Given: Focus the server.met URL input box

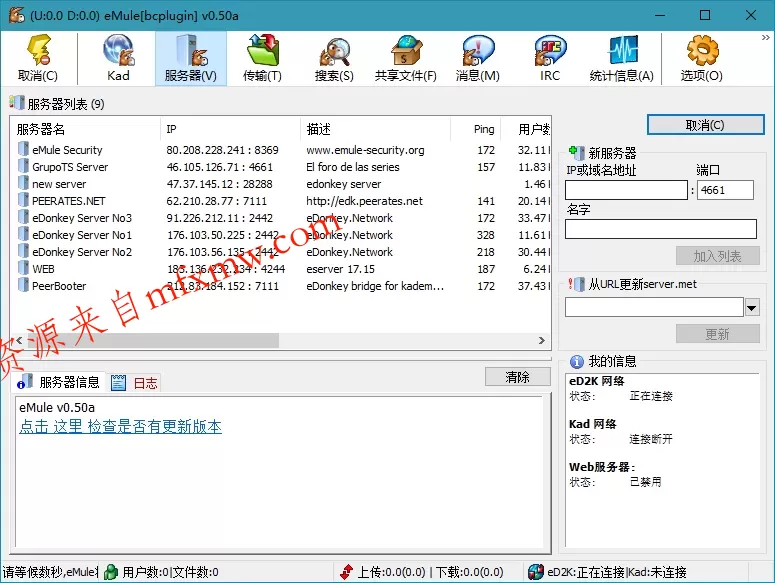Looking at the screenshot, I should [654, 307].
